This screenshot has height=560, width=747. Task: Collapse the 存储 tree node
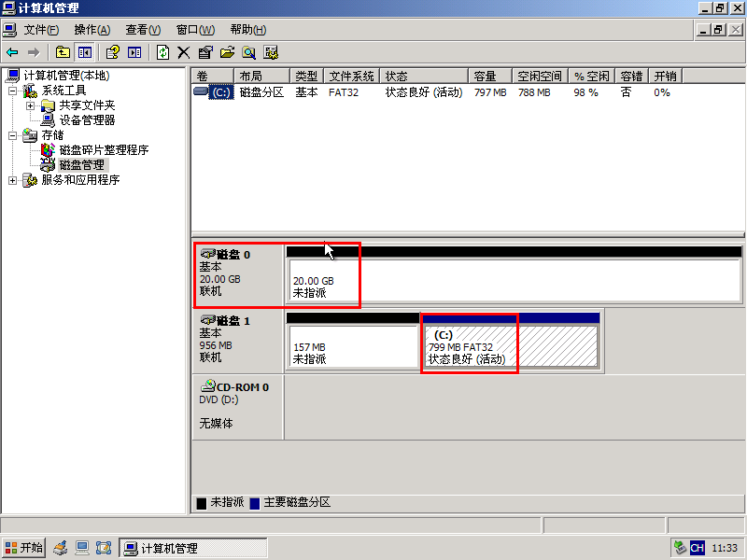coord(13,135)
